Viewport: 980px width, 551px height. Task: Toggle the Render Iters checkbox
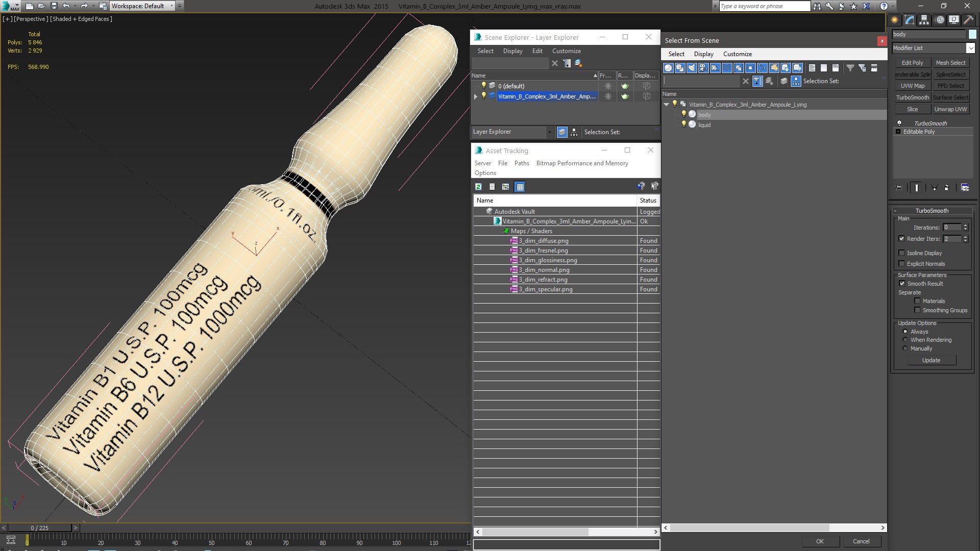[901, 239]
